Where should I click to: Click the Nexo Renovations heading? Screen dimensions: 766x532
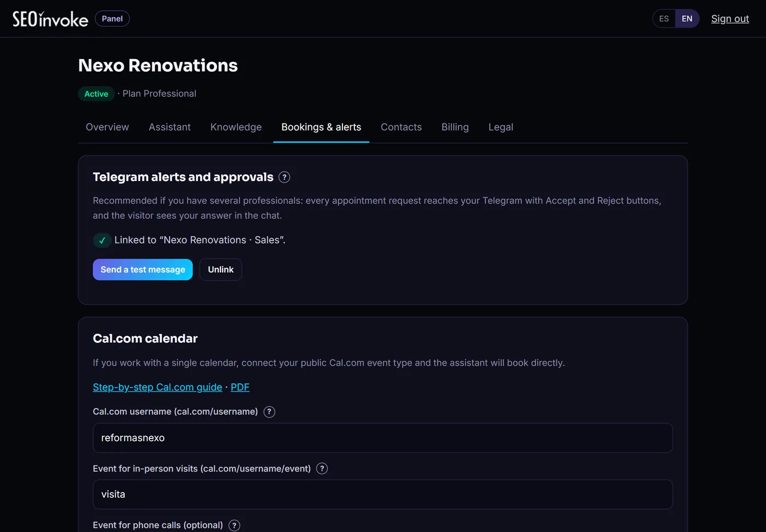158,66
